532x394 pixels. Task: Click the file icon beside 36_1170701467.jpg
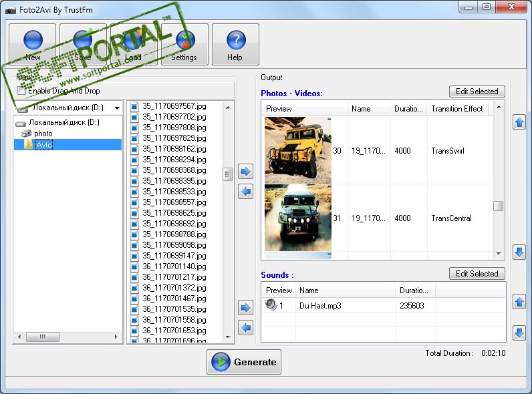point(135,299)
